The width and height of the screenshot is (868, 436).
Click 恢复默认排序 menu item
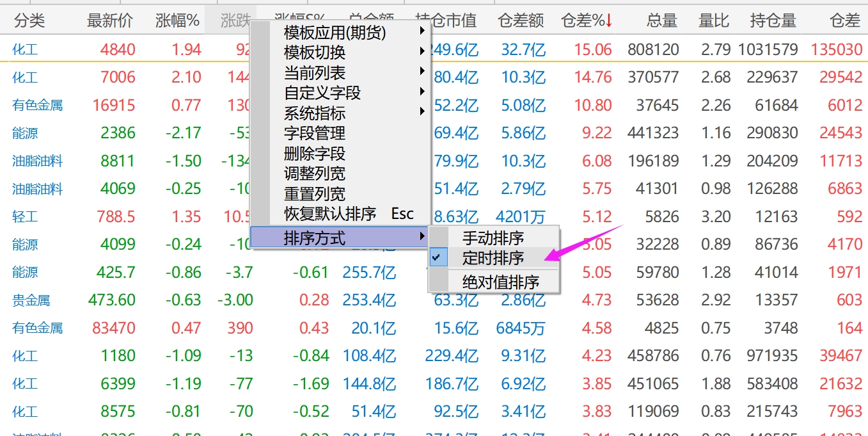point(329,214)
